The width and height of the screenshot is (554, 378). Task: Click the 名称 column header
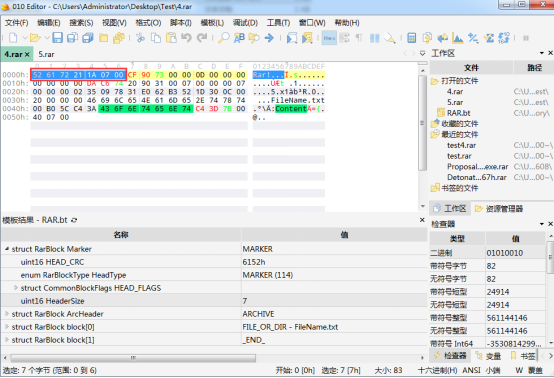[121, 235]
